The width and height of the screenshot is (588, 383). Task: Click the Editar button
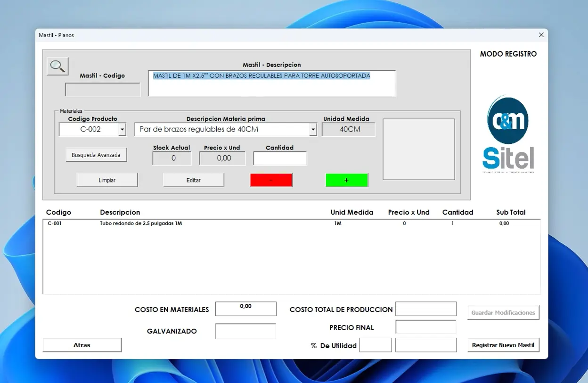[x=194, y=180]
